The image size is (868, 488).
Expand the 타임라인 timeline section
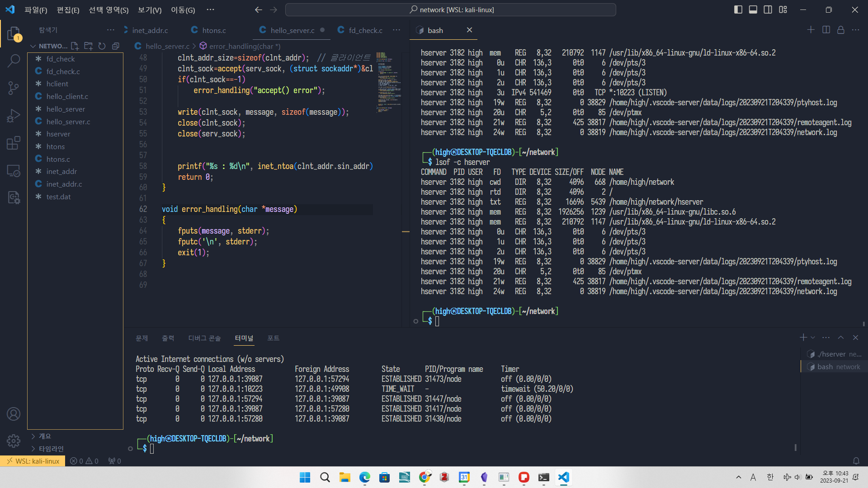tap(51, 449)
